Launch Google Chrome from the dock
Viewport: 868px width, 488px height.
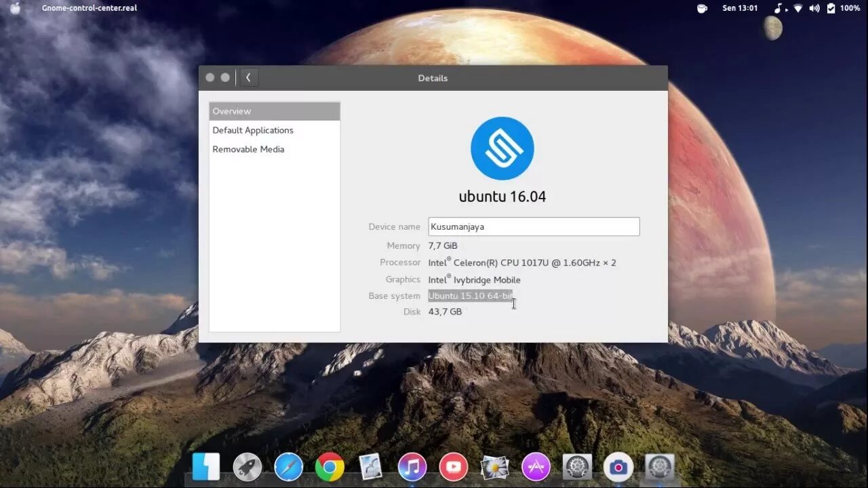click(330, 467)
